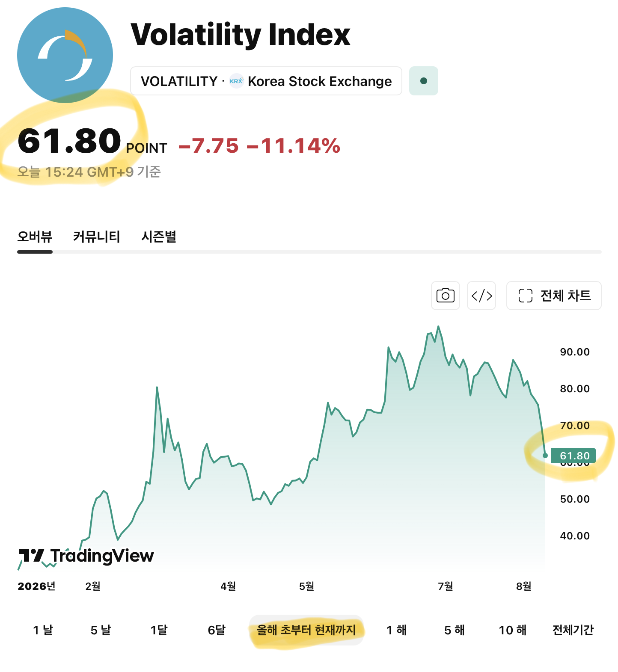This screenshot has height=672, width=618.
Task: Switch to the 오버뷰 tab
Action: [35, 237]
